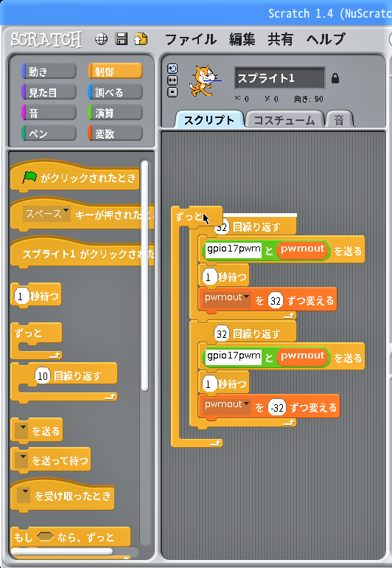Click the share project icon
The height and width of the screenshot is (568, 392).
click(x=141, y=39)
